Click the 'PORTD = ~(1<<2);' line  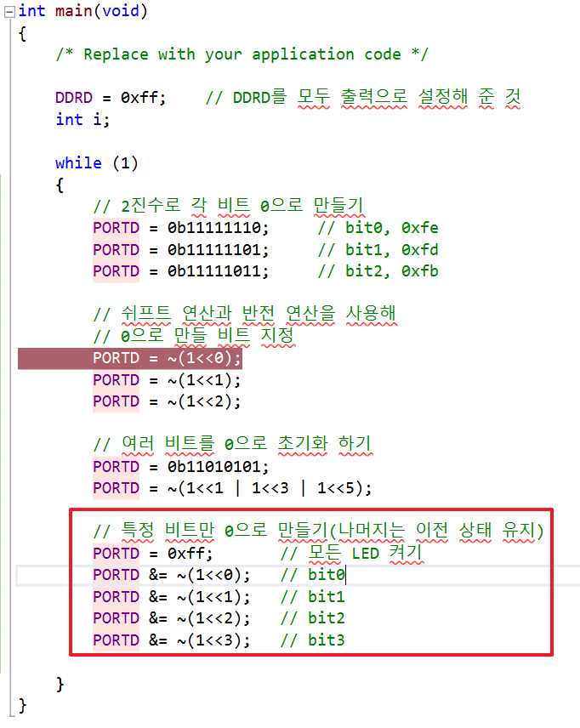167,401
